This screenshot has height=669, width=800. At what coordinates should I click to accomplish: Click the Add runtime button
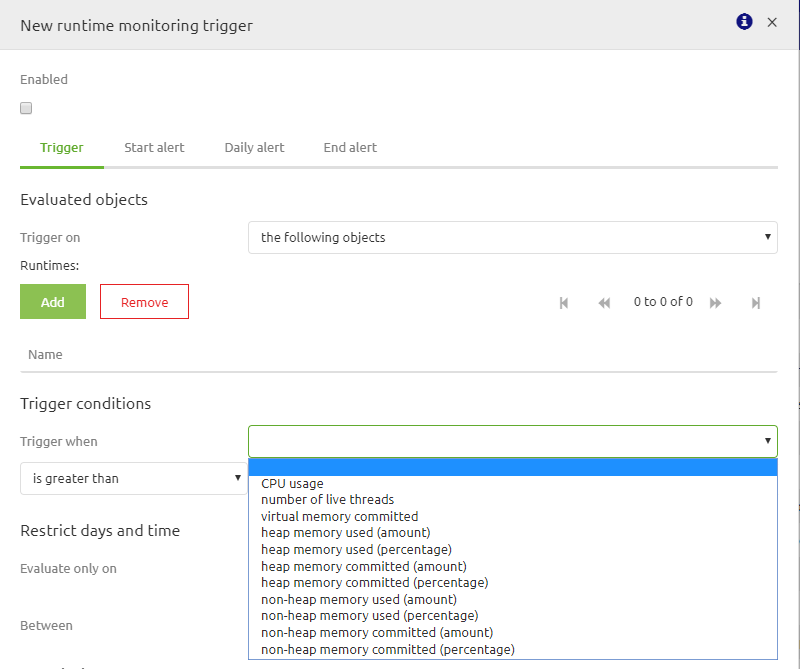(52, 301)
